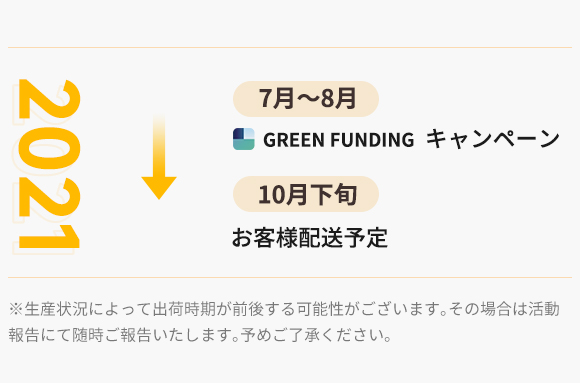This screenshot has height=383, width=580.
Task: Click the first digit 2 of 2021
Action: 49,99
